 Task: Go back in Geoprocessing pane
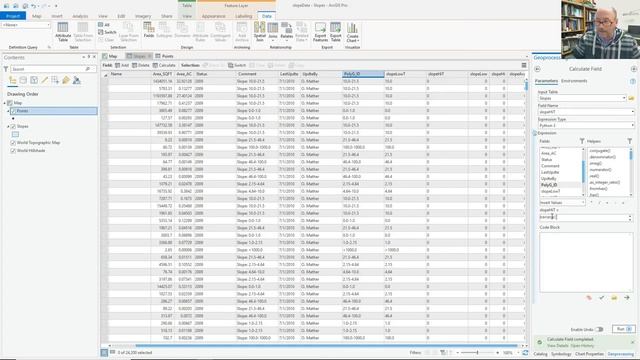[537, 69]
